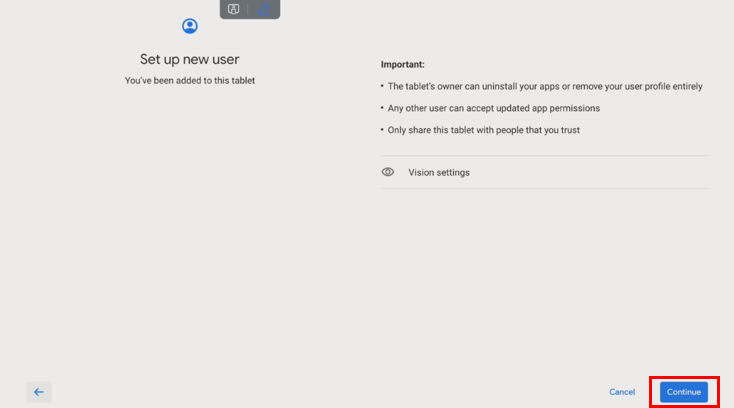This screenshot has height=408, width=734.
Task: Click the eye icon beside Vision settings
Action: 388,172
